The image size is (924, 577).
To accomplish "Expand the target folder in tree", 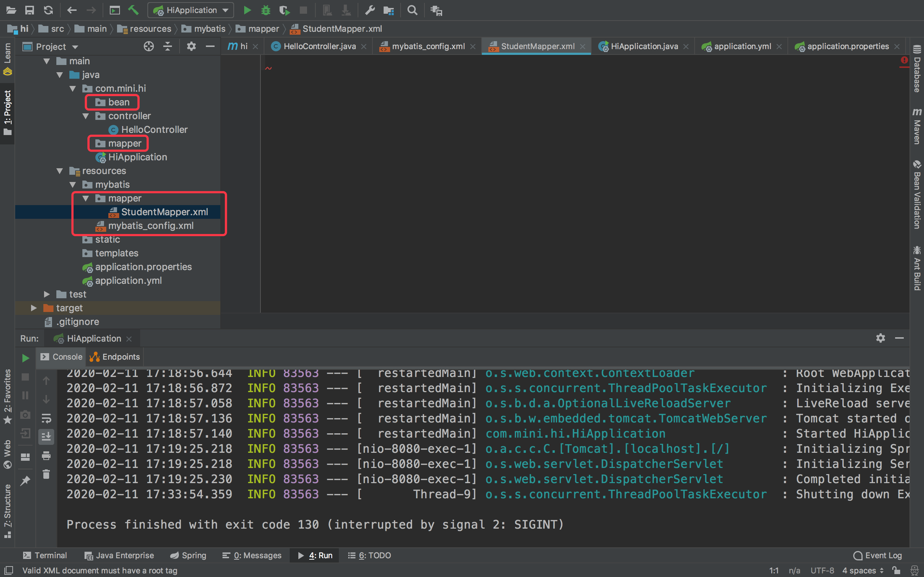I will click(34, 308).
